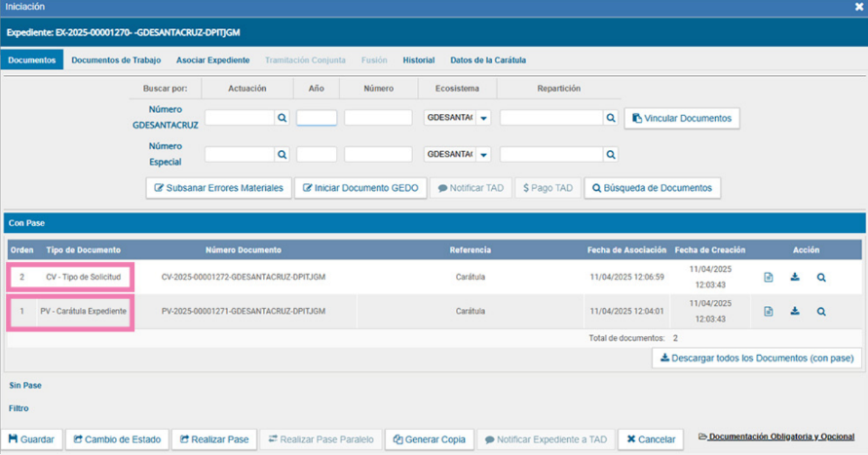The width and height of the screenshot is (868, 455).
Task: Click Descargar todos los Documentos (con pase)
Action: (757, 359)
